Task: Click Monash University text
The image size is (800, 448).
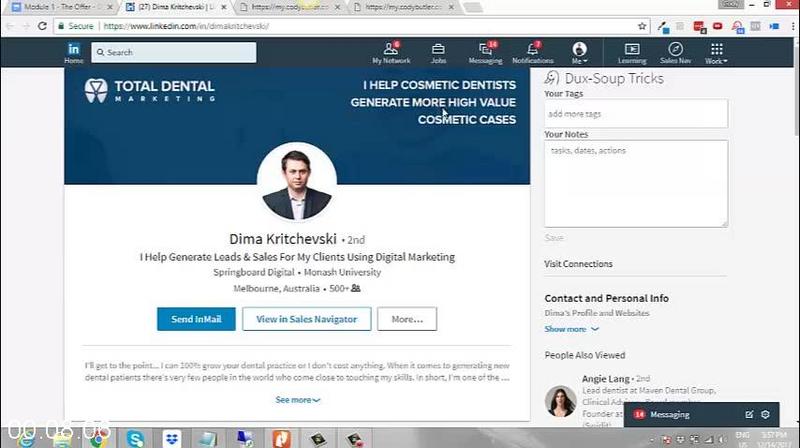Action: (x=342, y=272)
